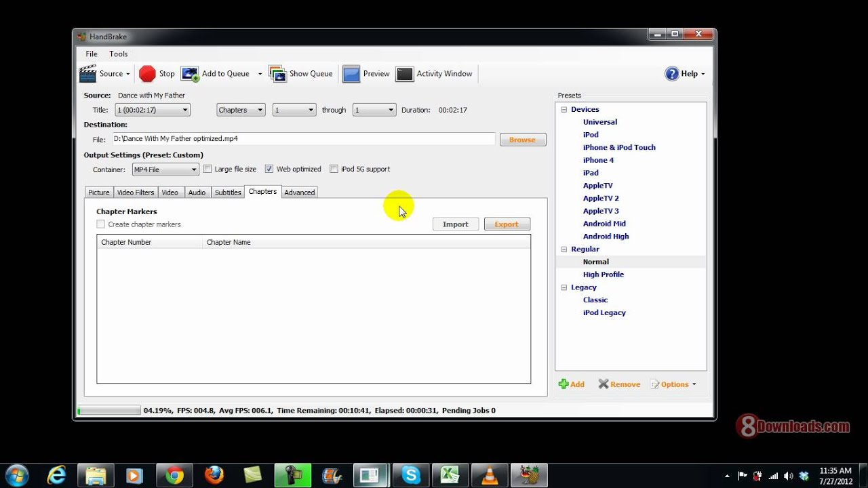Screen dimensions: 868x488
Task: Open the end chapter dropdown after 'through'
Action: pos(374,110)
